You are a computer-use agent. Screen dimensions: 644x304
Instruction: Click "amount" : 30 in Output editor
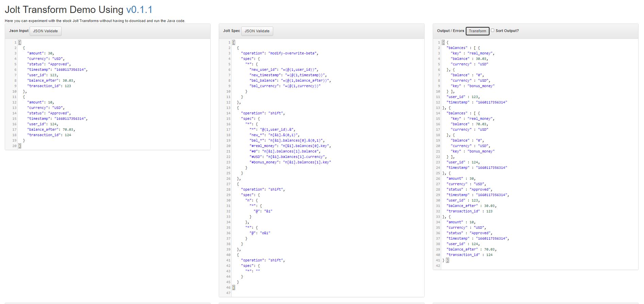[x=461, y=178]
